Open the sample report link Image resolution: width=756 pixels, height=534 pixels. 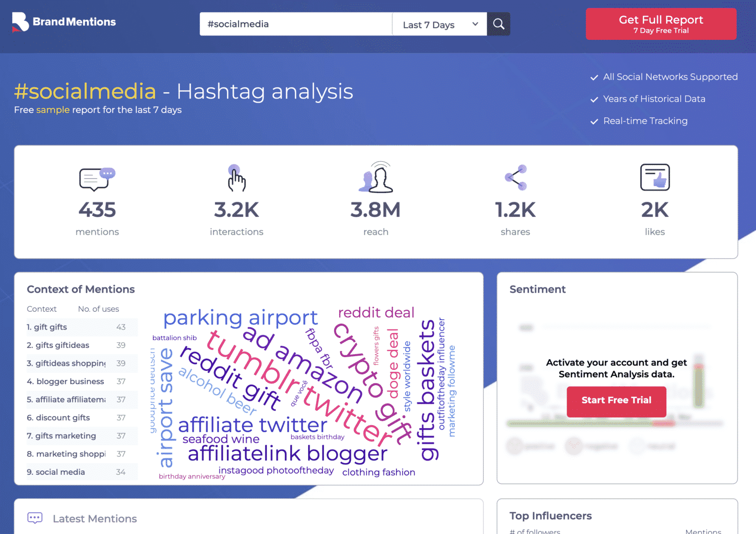tap(53, 110)
